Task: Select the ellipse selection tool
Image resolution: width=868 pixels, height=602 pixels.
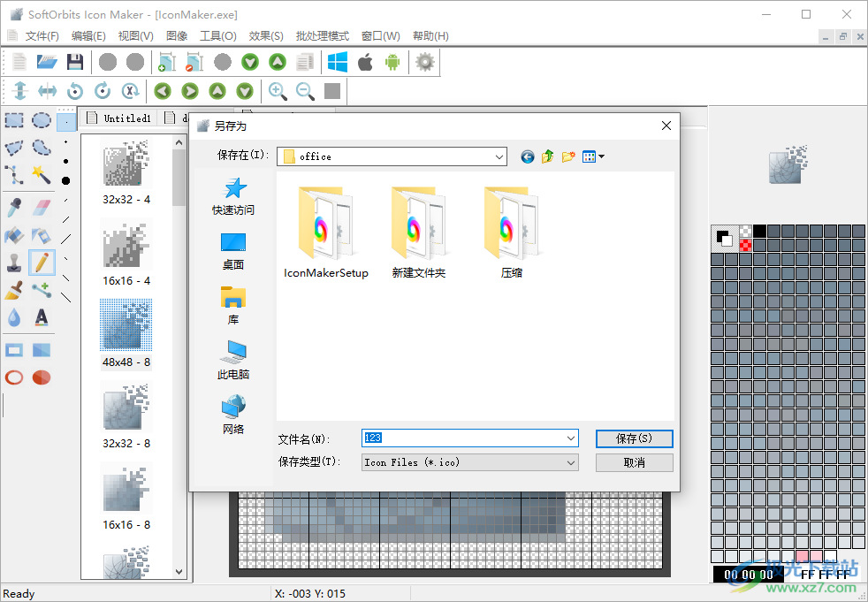Action: [x=42, y=119]
